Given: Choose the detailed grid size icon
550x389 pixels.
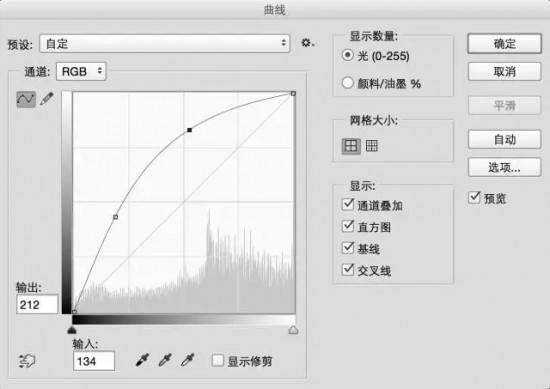Looking at the screenshot, I should (372, 146).
